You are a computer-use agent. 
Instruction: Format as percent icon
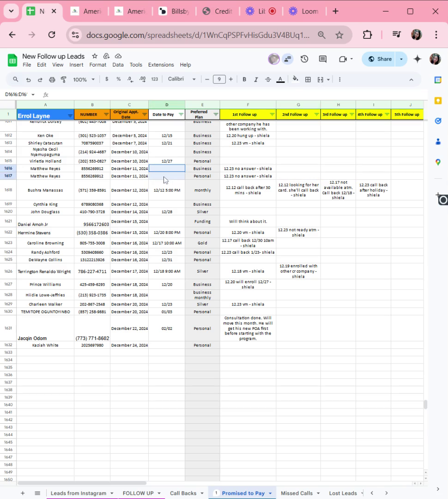coord(118,79)
